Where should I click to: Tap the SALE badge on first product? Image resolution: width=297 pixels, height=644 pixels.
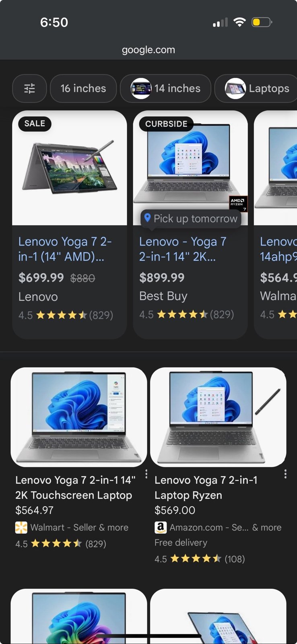[x=35, y=124]
